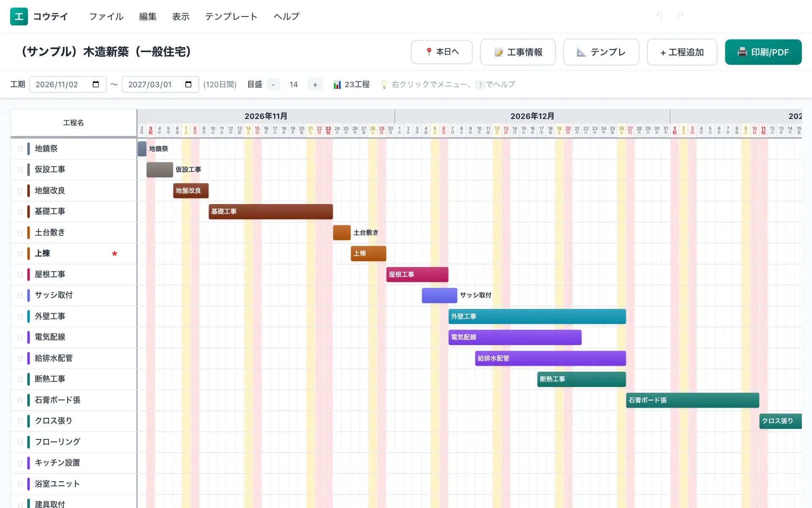812x508 pixels.
Task: Select the 石膏ボード張 gantt bar
Action: pyautogui.click(x=693, y=400)
